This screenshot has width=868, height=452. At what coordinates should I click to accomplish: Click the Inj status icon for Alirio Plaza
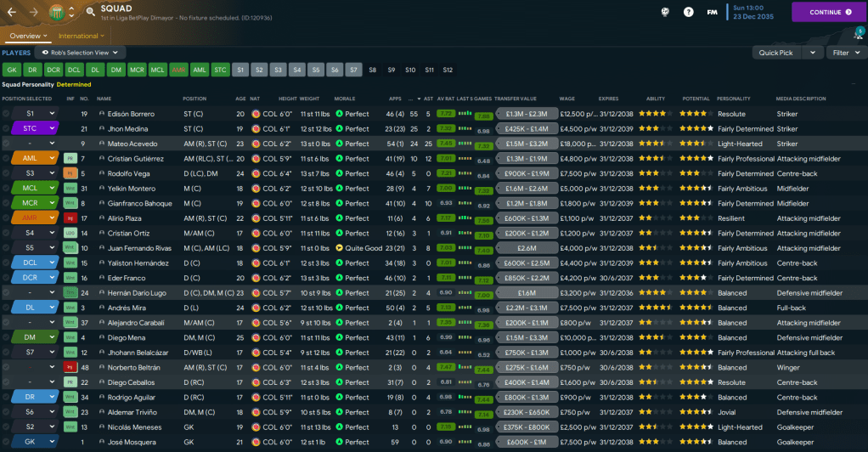pos(70,218)
